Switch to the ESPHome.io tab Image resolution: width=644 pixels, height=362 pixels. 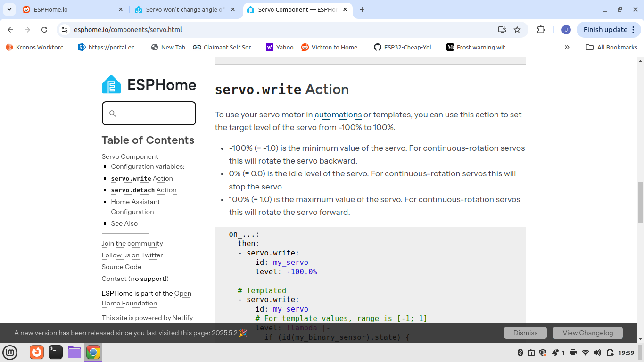coord(72,9)
